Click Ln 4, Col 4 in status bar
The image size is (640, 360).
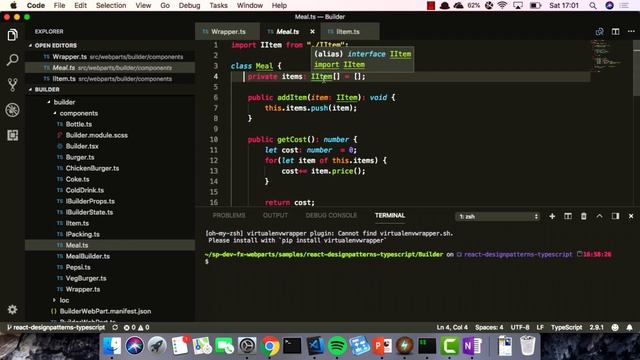[452, 327]
